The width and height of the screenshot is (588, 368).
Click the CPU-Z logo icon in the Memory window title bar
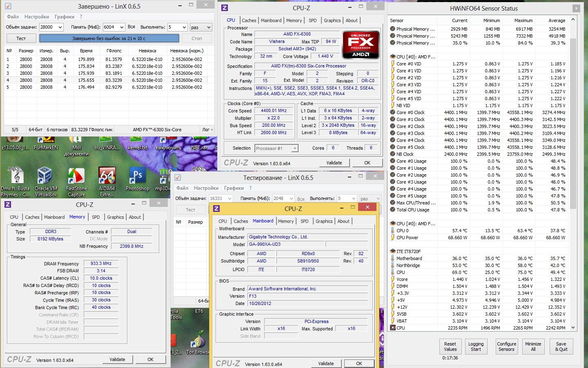tap(8, 204)
